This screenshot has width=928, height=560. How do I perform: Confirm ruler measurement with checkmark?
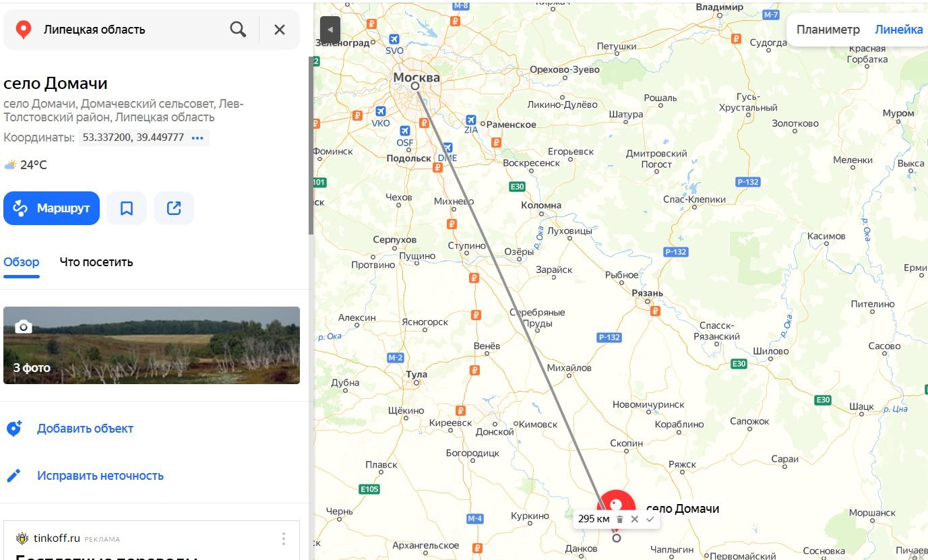coord(650,519)
